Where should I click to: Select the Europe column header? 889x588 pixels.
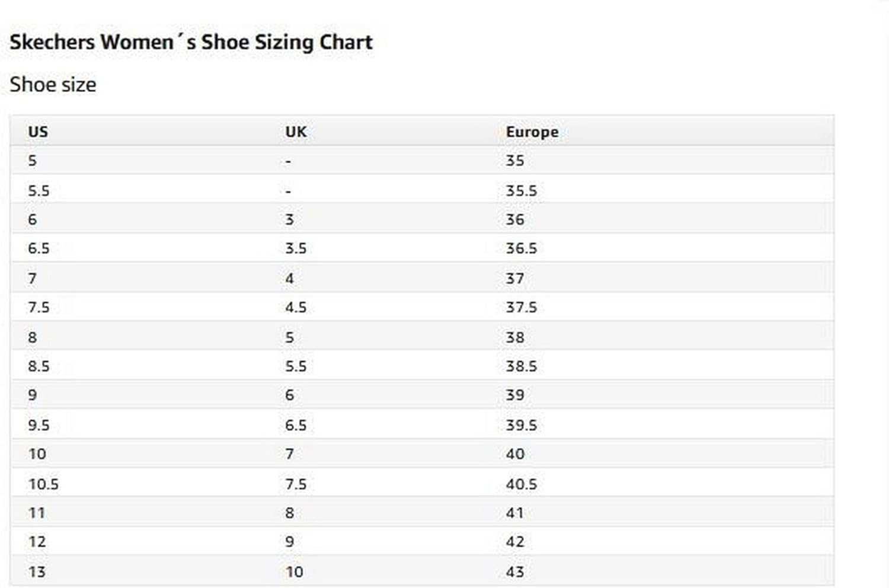pyautogui.click(x=532, y=132)
